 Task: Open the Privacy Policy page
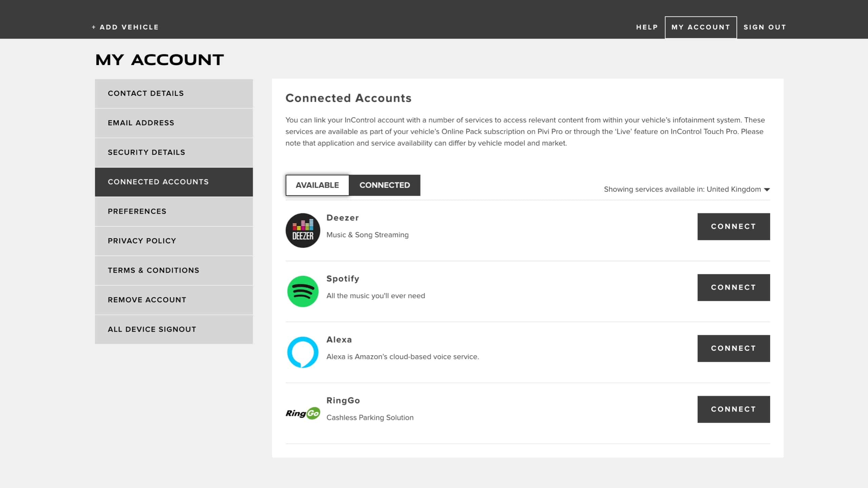click(x=142, y=241)
